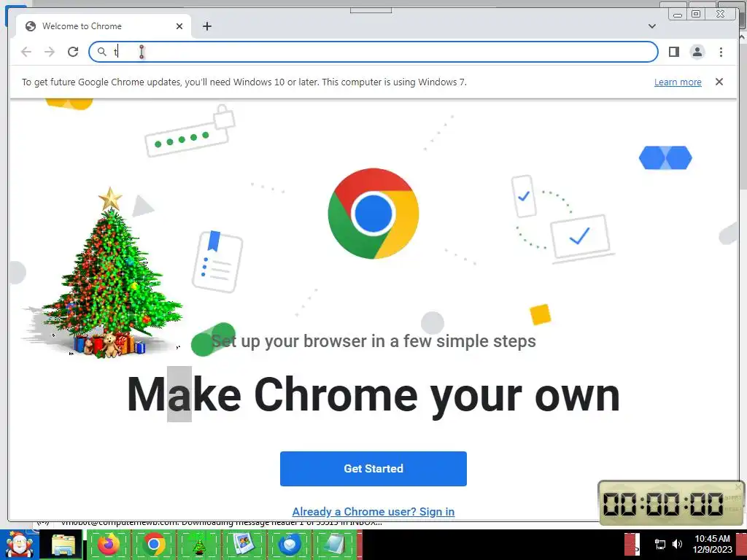Click the Back navigation arrow
The height and width of the screenshot is (560, 747).
click(26, 52)
